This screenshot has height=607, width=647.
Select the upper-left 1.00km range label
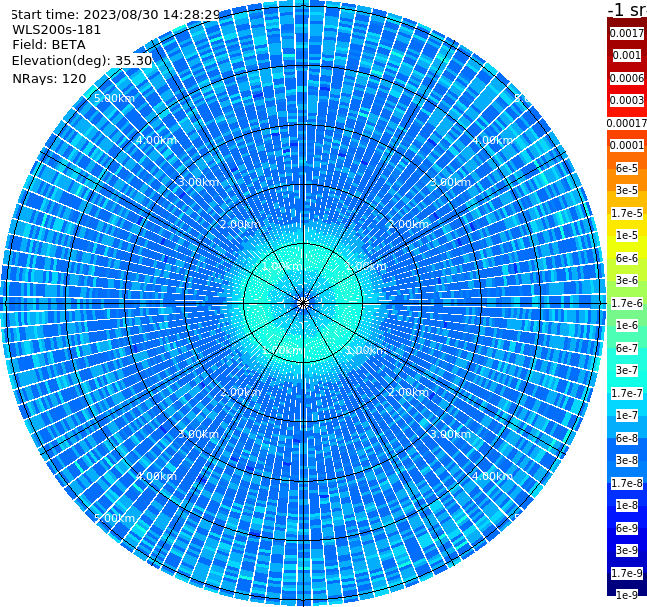tap(283, 266)
